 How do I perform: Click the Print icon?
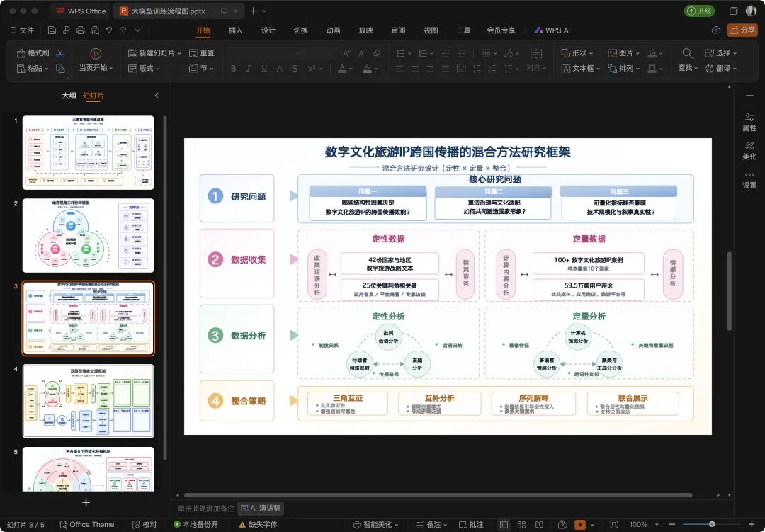click(81, 30)
